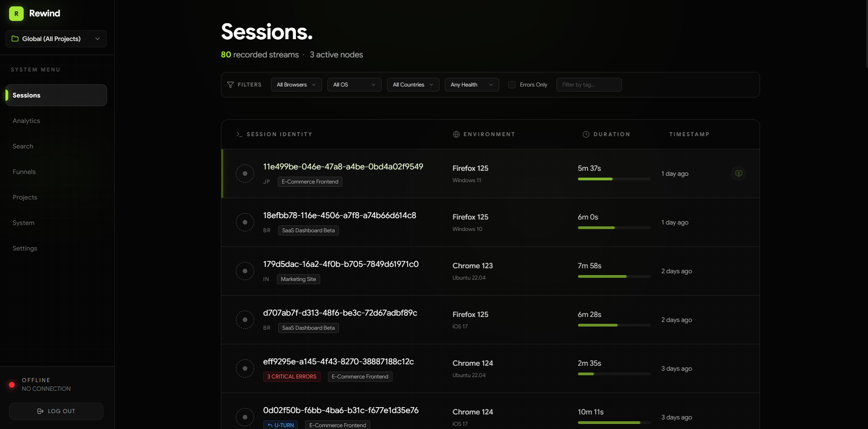Click Chrome 123 environment text
Image resolution: width=868 pixels, height=429 pixels.
tap(473, 266)
